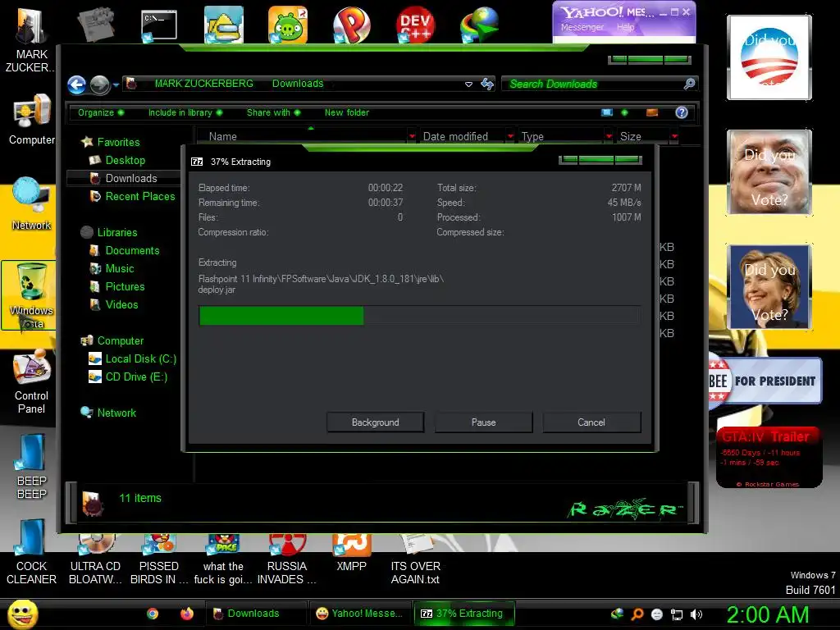Open Bad Piggies desktop shortcut

[288, 24]
